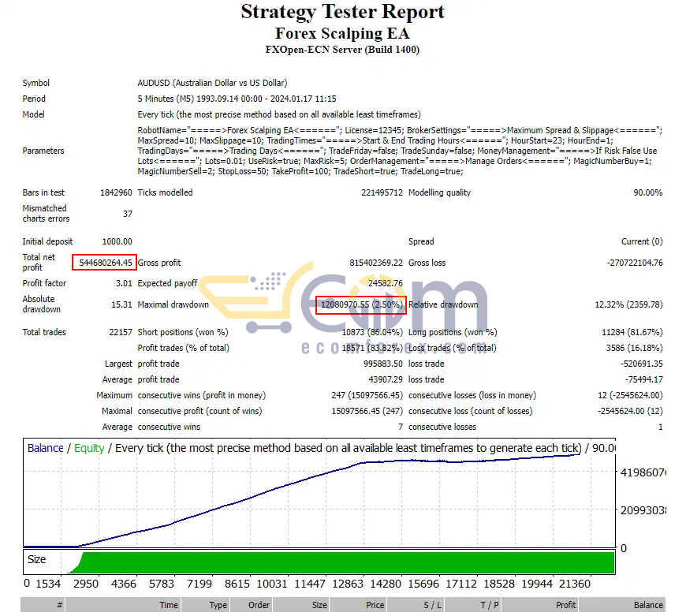Click the Loss trades value "3586 (16.18%)"
The width and height of the screenshot is (686, 616).
[635, 348]
